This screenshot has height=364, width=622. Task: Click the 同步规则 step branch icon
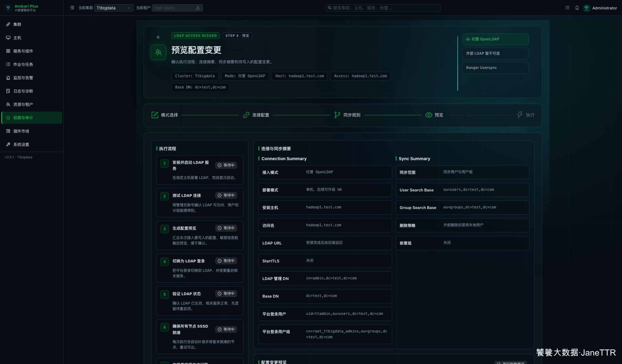pyautogui.click(x=337, y=115)
